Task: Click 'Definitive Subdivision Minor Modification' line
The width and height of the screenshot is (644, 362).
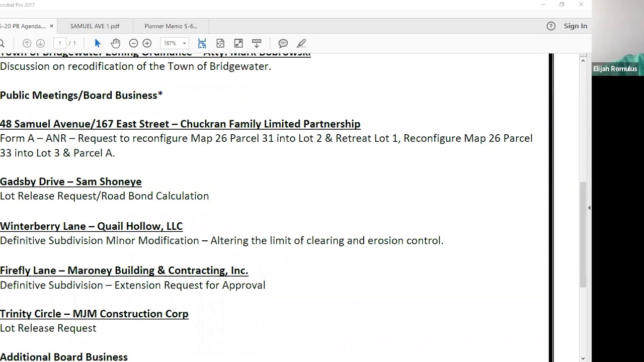Action: click(222, 241)
